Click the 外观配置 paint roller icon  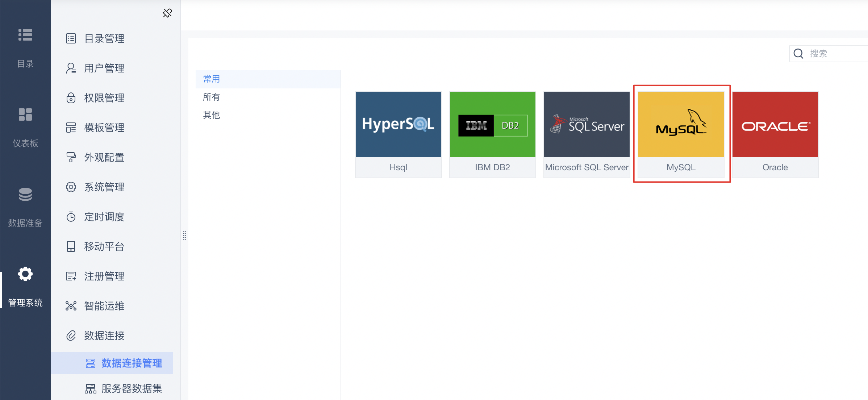(x=71, y=157)
